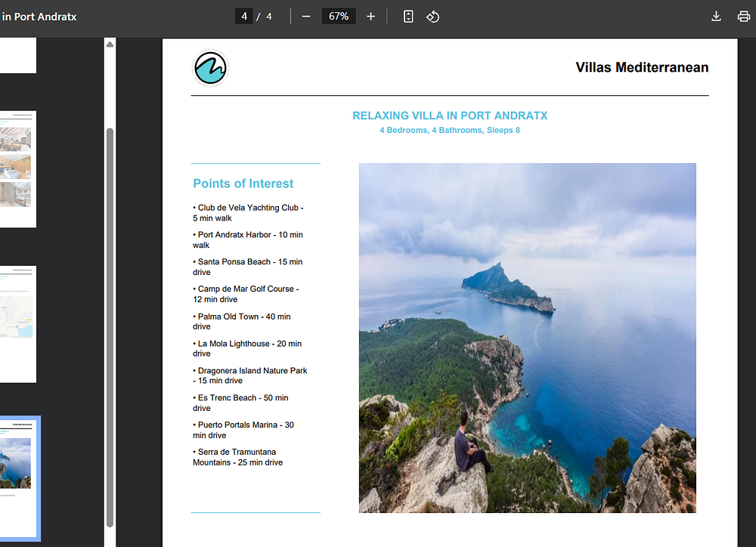
Task: Open partially visible page 1 thumbnail
Action: [x=18, y=55]
